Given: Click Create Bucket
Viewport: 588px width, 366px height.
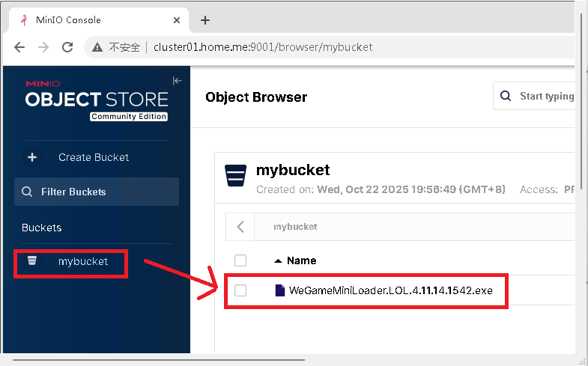Looking at the screenshot, I should [94, 157].
